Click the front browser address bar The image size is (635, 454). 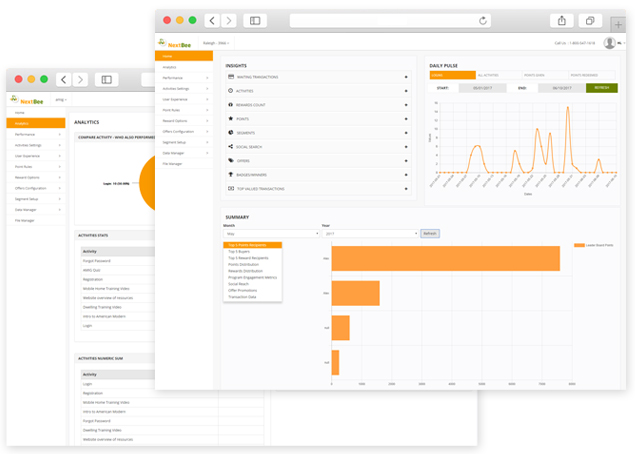coord(390,21)
